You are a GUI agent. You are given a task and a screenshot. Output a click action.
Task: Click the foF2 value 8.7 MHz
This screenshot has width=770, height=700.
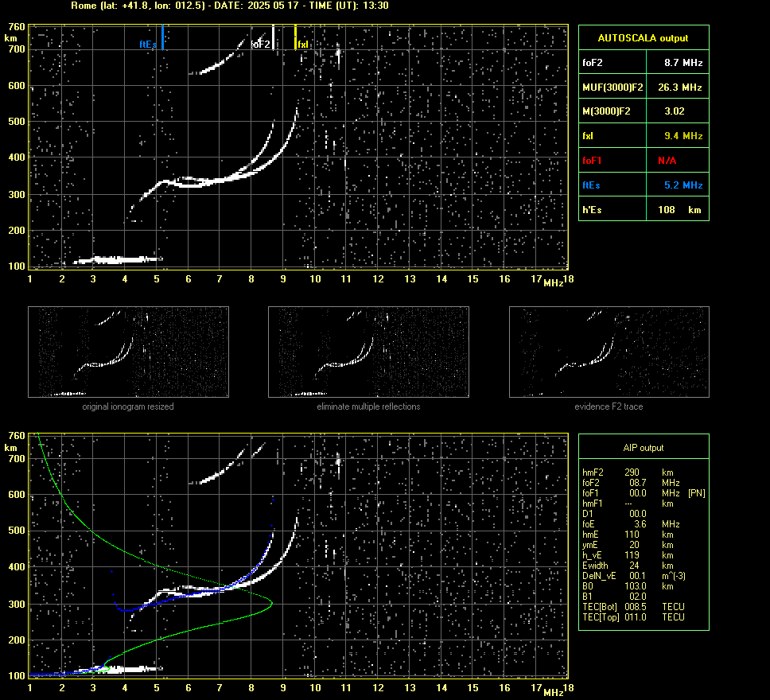pos(683,63)
